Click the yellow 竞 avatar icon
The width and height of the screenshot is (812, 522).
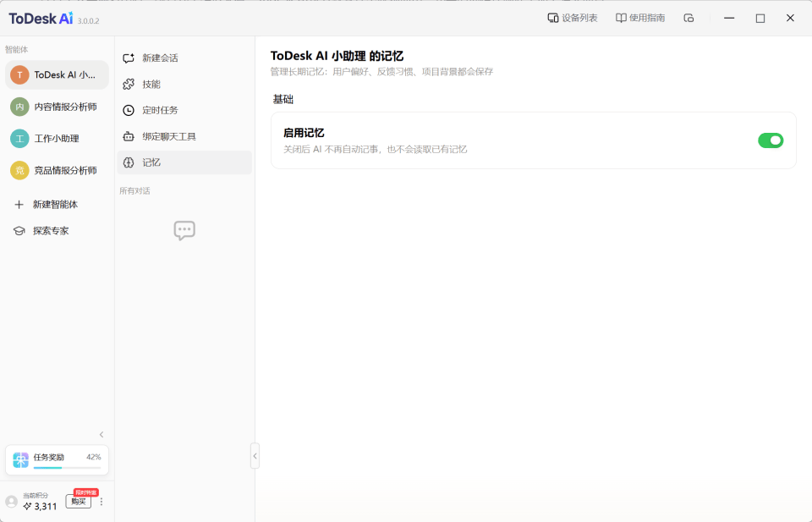(x=19, y=170)
